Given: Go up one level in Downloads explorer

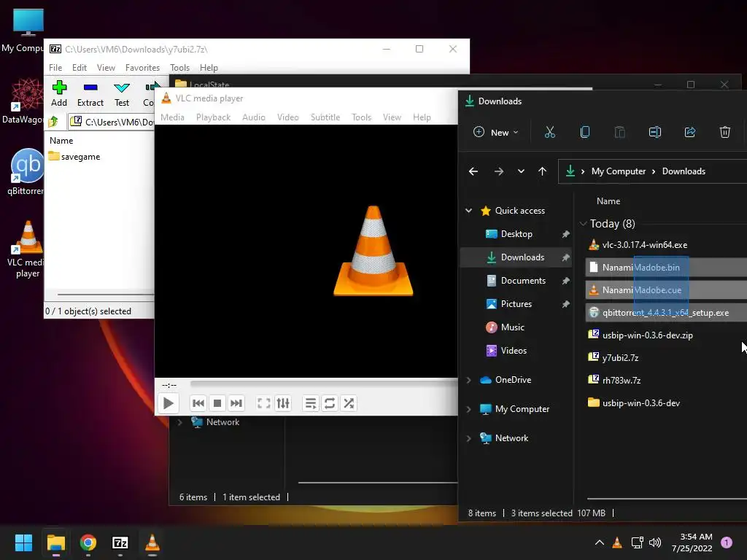Looking at the screenshot, I should tap(542, 171).
